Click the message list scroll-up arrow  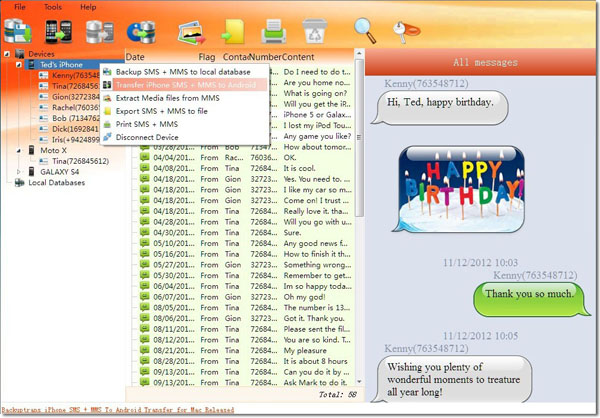pyautogui.click(x=359, y=53)
